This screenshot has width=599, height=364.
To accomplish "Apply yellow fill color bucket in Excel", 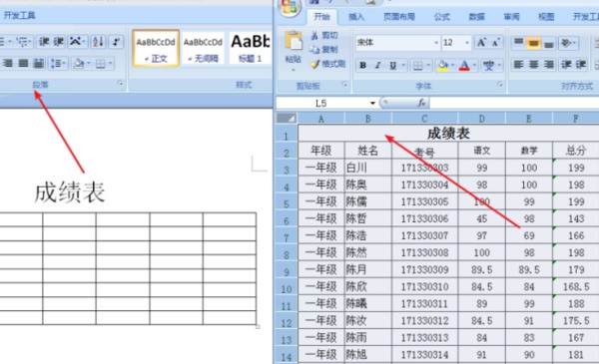I will point(442,66).
